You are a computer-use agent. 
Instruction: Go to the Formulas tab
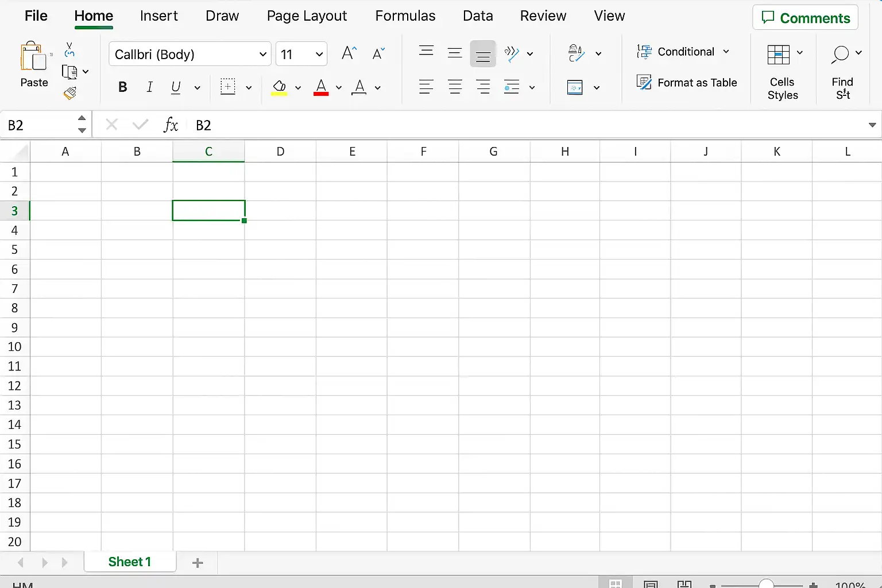click(405, 16)
